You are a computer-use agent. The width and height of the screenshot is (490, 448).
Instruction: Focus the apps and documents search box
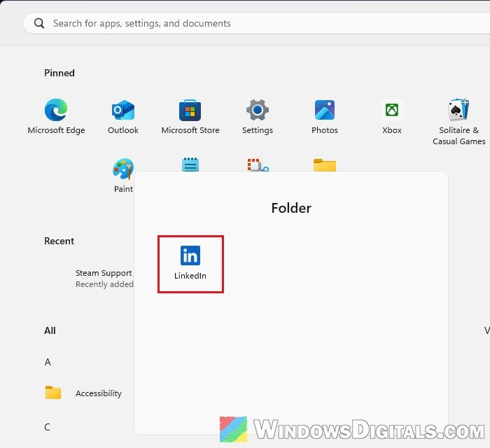(x=256, y=23)
